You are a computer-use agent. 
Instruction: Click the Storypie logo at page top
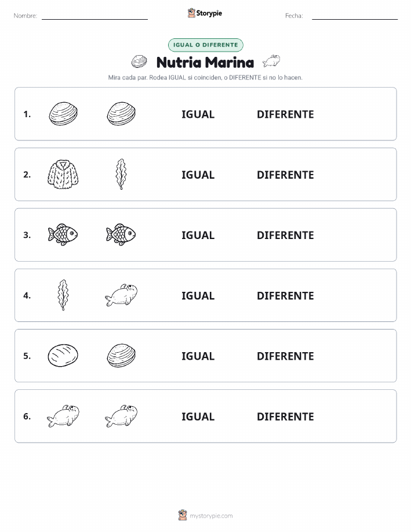(x=205, y=13)
